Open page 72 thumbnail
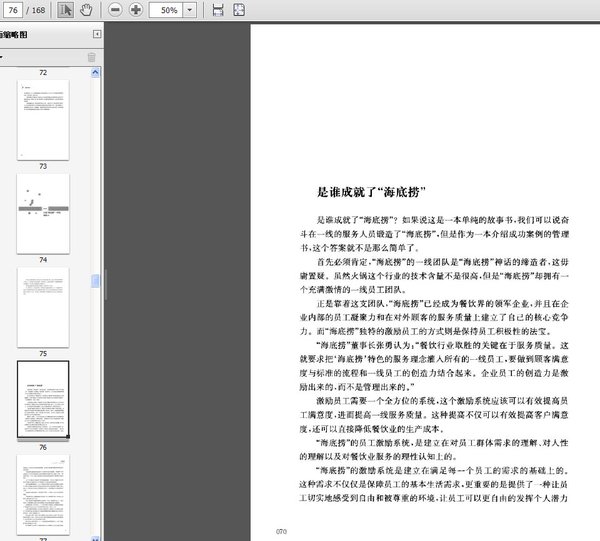 45,74
